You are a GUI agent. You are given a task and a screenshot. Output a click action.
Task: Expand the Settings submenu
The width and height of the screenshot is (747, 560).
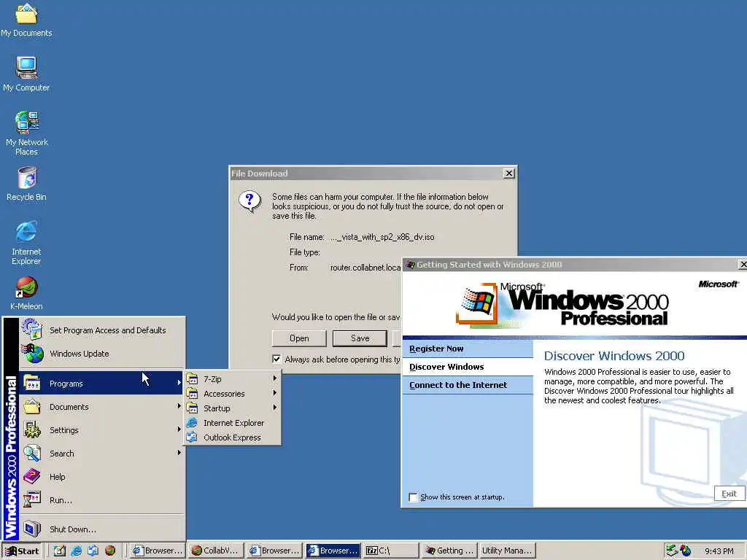(x=101, y=430)
